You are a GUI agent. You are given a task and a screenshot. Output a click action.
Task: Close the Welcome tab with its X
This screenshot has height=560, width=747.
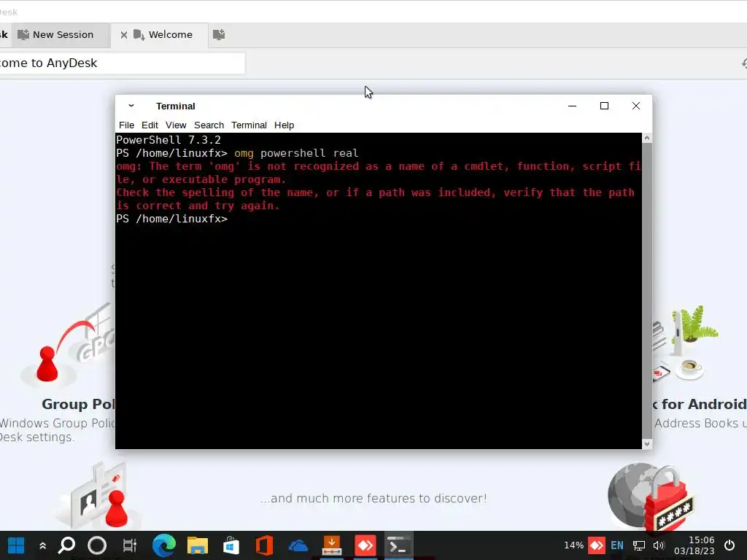123,35
